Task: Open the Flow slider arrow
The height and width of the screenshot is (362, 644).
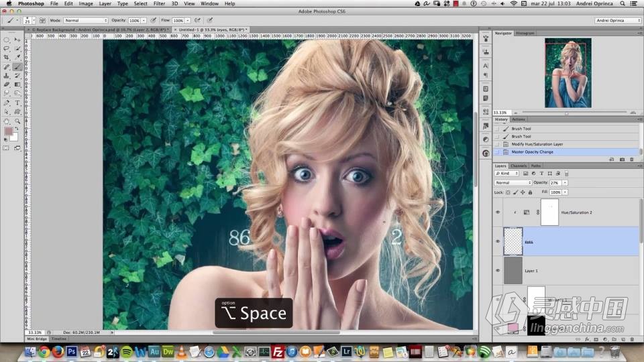Action: click(x=188, y=20)
